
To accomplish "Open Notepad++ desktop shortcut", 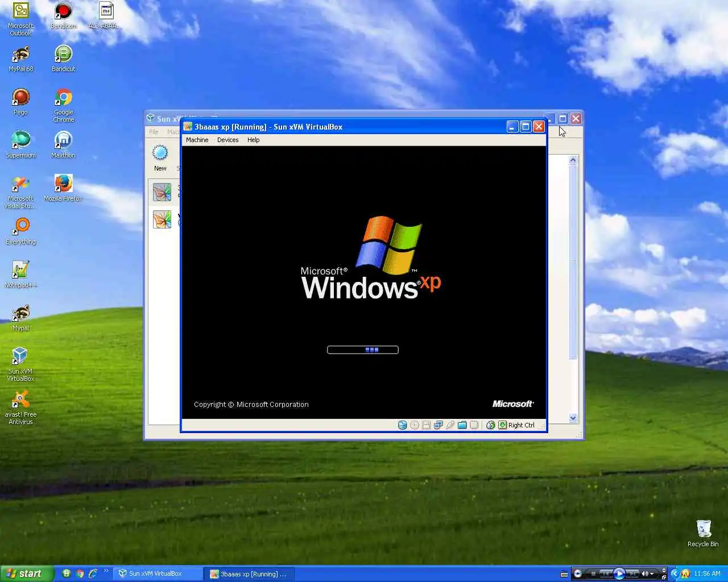I will [21, 275].
